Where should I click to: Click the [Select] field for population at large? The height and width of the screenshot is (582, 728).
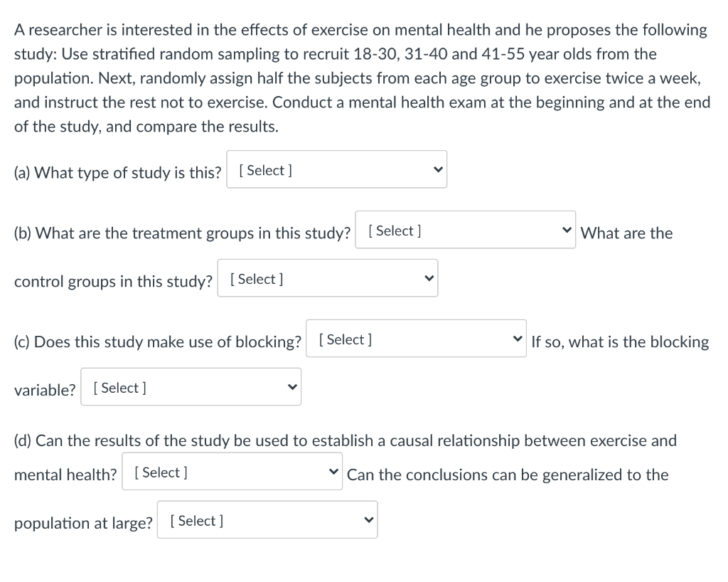195,520
